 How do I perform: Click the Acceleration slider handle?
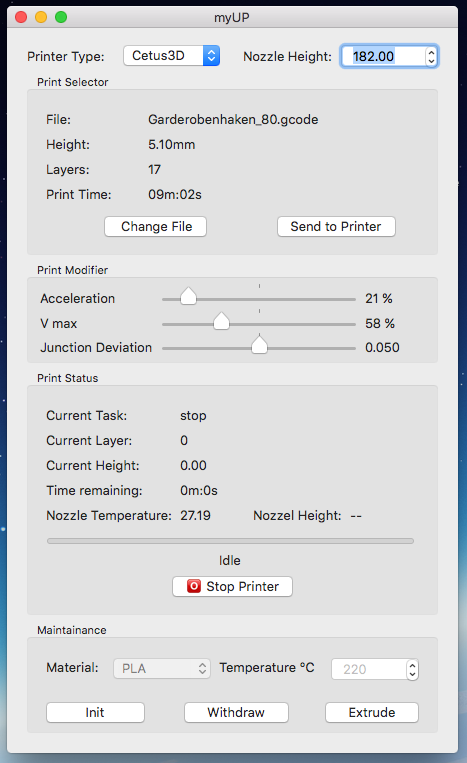[188, 296]
